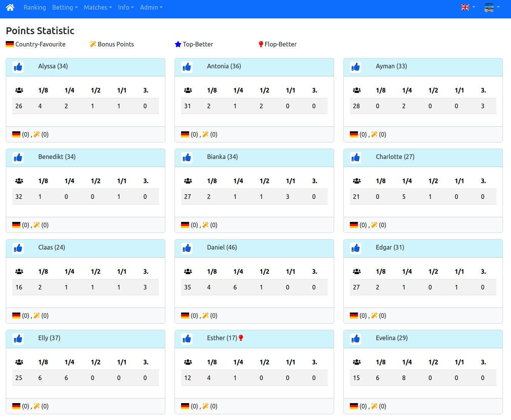Click group-stage value 32 in Benedikt's table
Screen dimensions: 511x420
click(19, 197)
